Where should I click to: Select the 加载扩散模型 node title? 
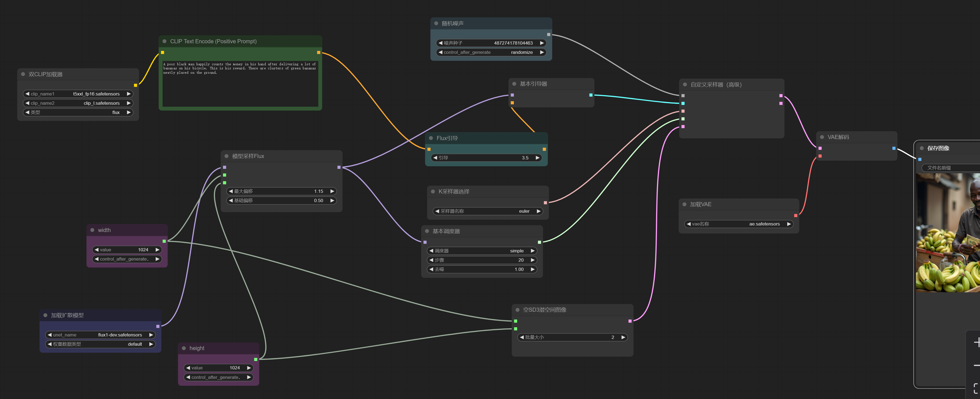67,315
